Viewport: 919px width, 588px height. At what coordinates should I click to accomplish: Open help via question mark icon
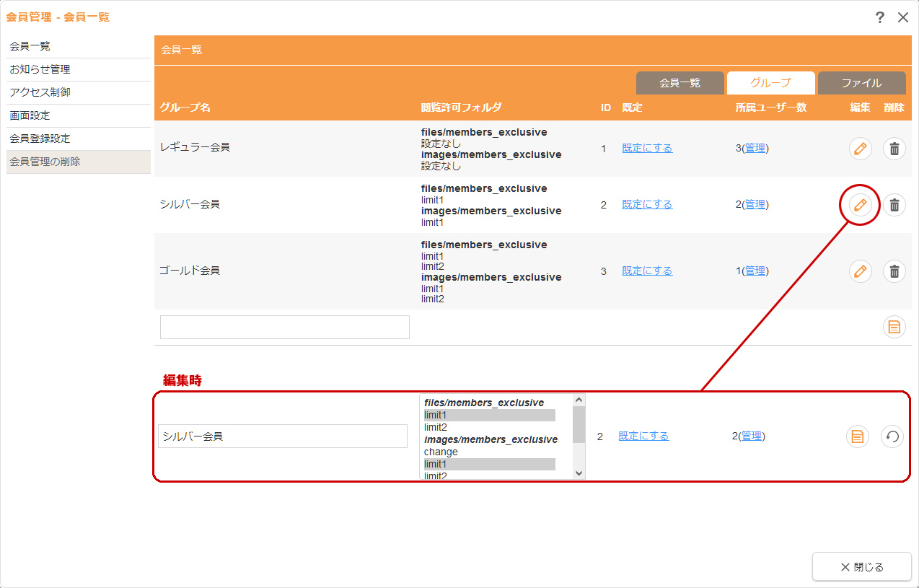point(880,17)
